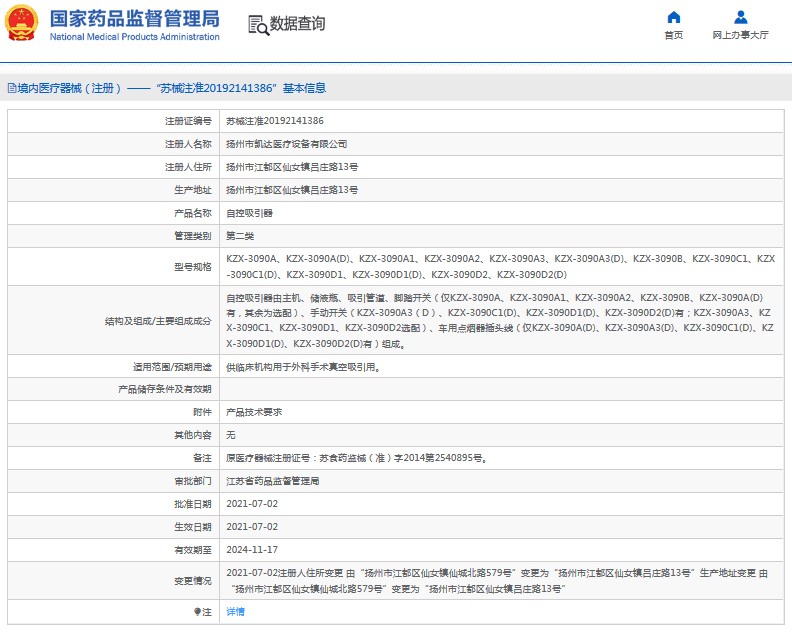The image size is (792, 633).
Task: Click the 产品名称 row label
Action: coord(192,213)
